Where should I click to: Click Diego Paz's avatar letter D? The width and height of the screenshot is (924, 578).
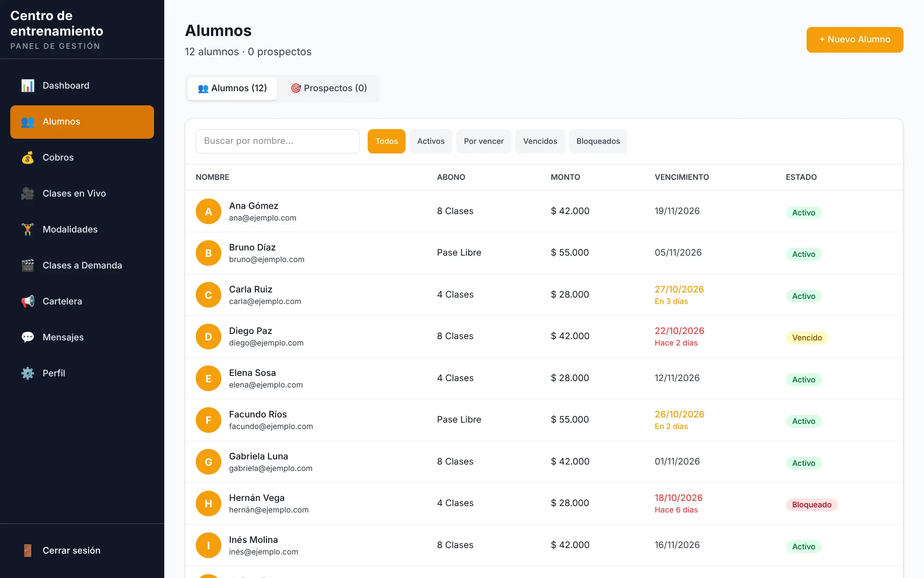[x=208, y=337]
